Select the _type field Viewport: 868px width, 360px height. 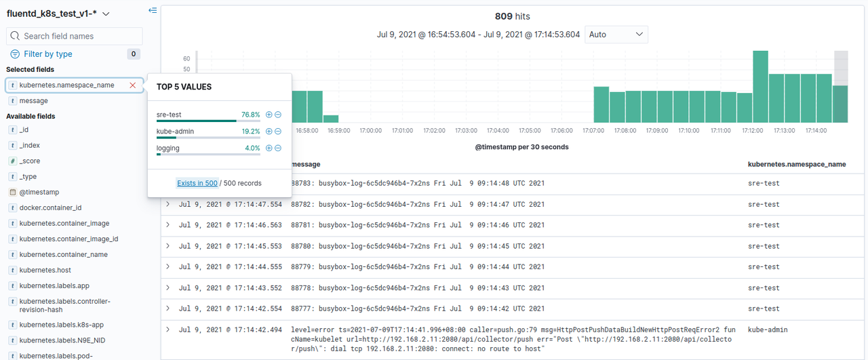(x=28, y=176)
